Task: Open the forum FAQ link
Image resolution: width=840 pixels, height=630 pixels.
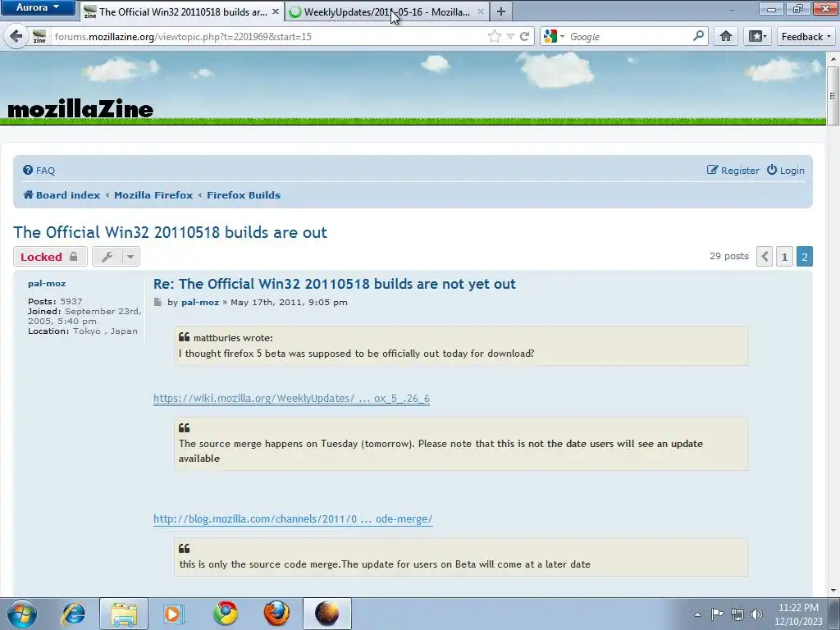Action: (x=39, y=171)
